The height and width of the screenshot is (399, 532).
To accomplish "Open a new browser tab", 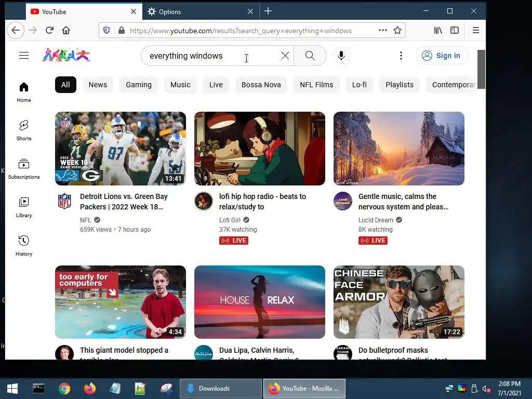I will (x=268, y=11).
